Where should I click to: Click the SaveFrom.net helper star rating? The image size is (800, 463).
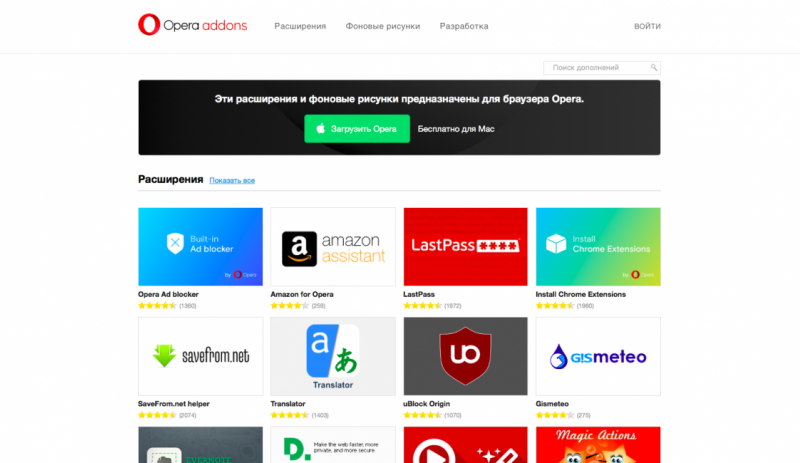[x=157, y=415]
